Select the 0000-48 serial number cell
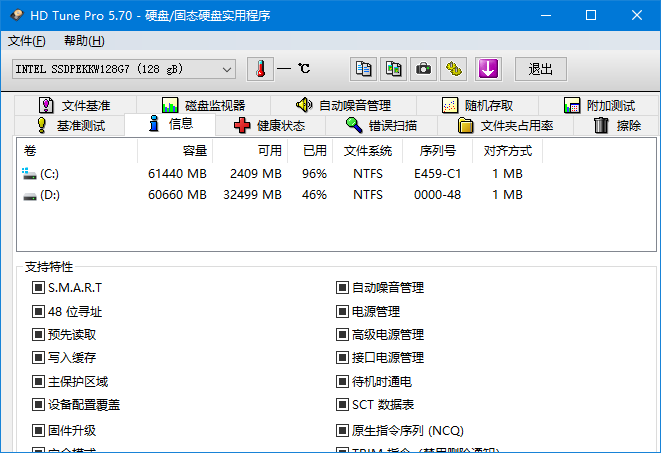 (438, 195)
